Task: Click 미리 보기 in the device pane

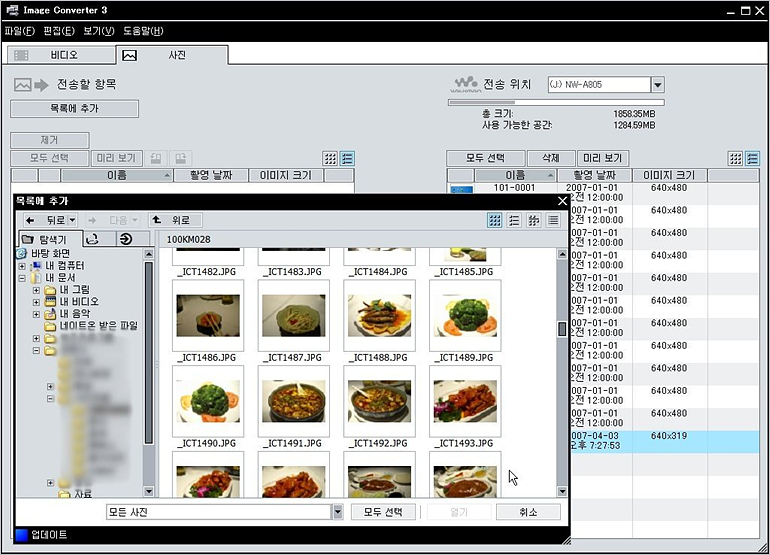Action: pyautogui.click(x=603, y=158)
